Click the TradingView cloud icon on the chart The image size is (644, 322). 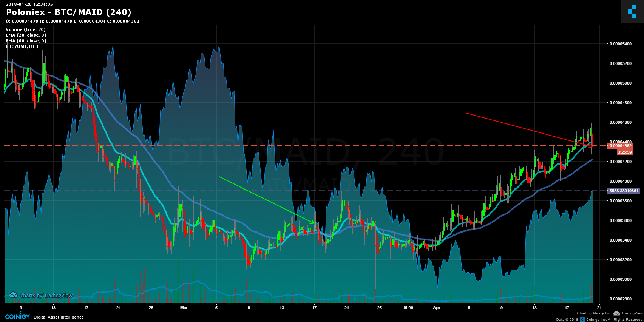click(13, 295)
